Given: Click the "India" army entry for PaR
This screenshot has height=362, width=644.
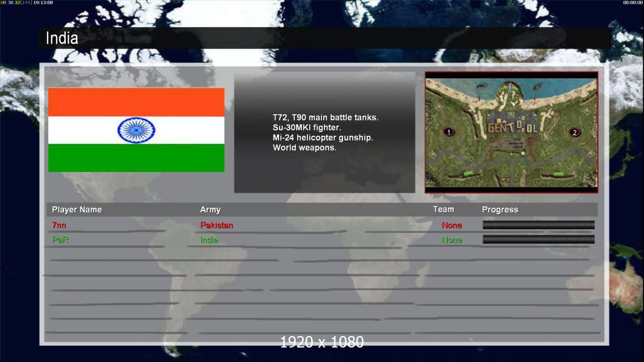Looking at the screenshot, I should pos(209,240).
